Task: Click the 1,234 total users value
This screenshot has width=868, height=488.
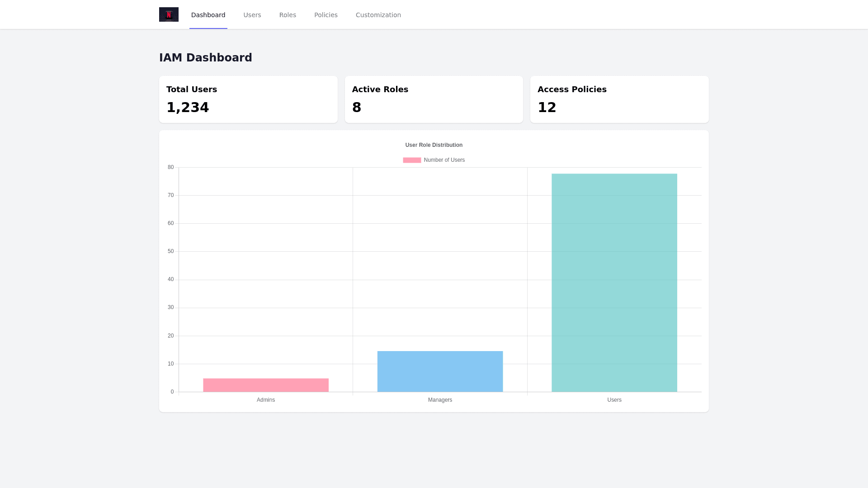Action: pyautogui.click(x=188, y=108)
